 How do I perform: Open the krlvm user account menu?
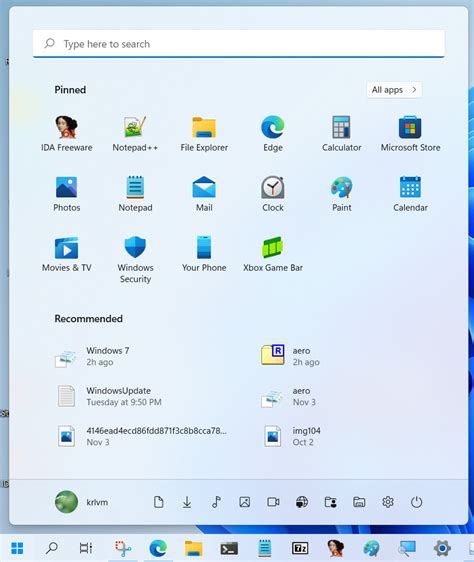(82, 502)
